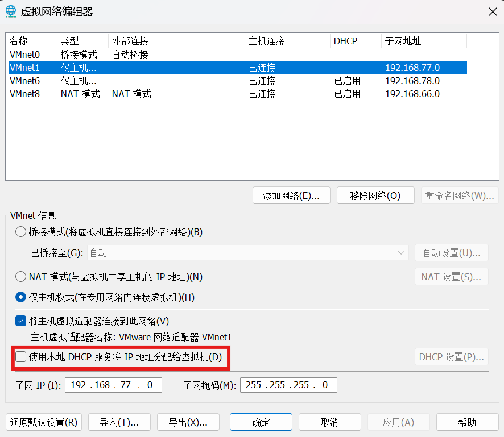This screenshot has width=504, height=437.
Task: Select the VMnet8 NAT network row
Action: [x=238, y=94]
